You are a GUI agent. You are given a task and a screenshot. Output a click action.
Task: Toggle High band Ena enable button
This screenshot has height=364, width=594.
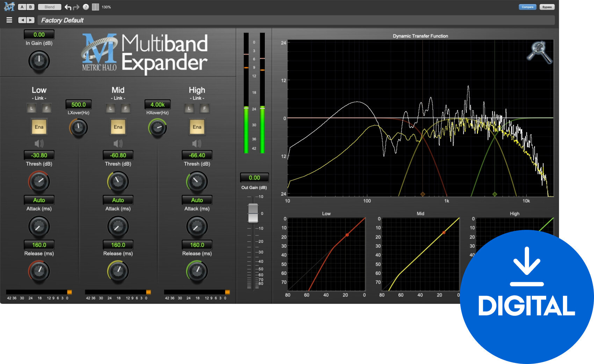[197, 127]
